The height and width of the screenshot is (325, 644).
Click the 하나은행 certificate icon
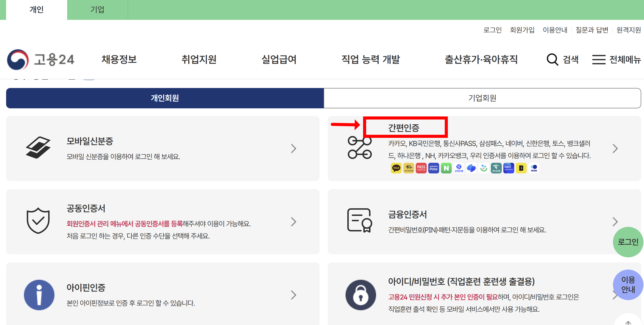[496, 168]
